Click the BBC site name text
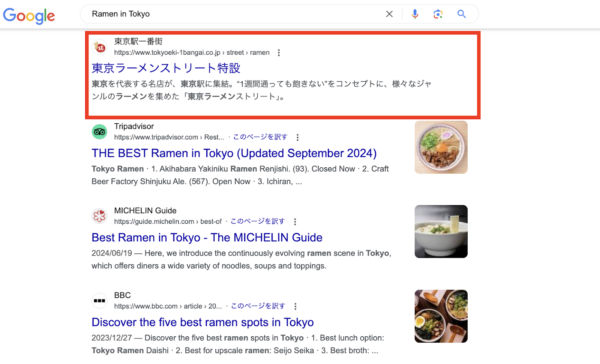 tap(122, 295)
